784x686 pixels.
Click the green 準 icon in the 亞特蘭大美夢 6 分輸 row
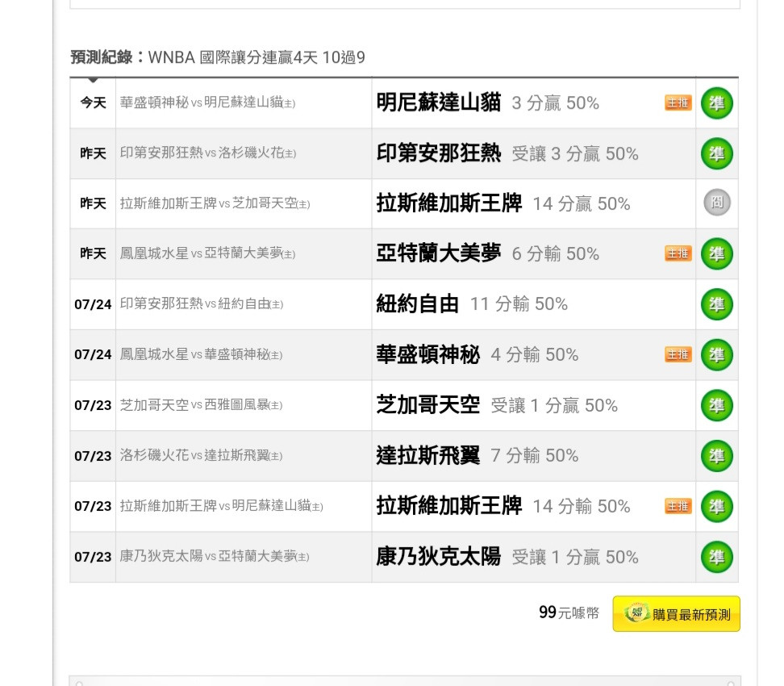[716, 253]
